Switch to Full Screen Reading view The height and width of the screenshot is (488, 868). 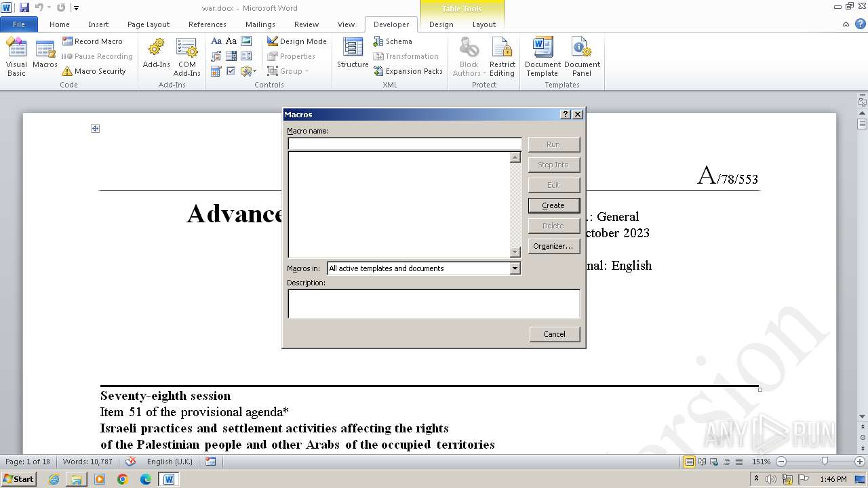point(701,462)
